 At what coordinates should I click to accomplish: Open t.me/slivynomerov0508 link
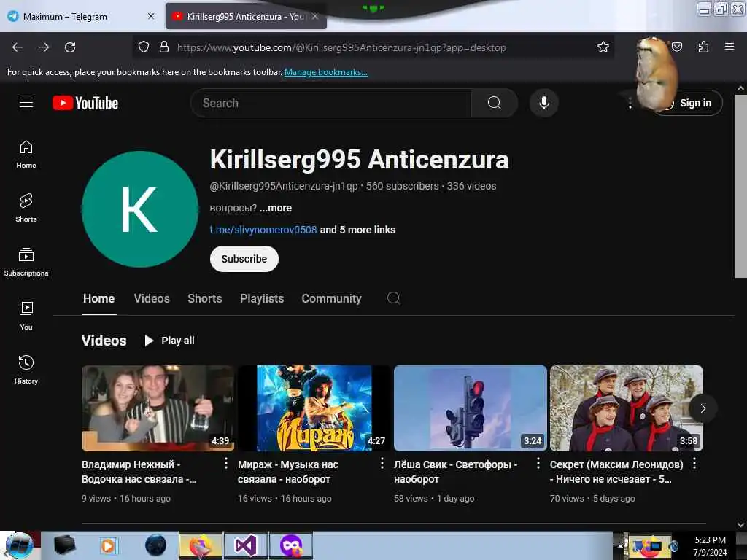[x=263, y=230]
